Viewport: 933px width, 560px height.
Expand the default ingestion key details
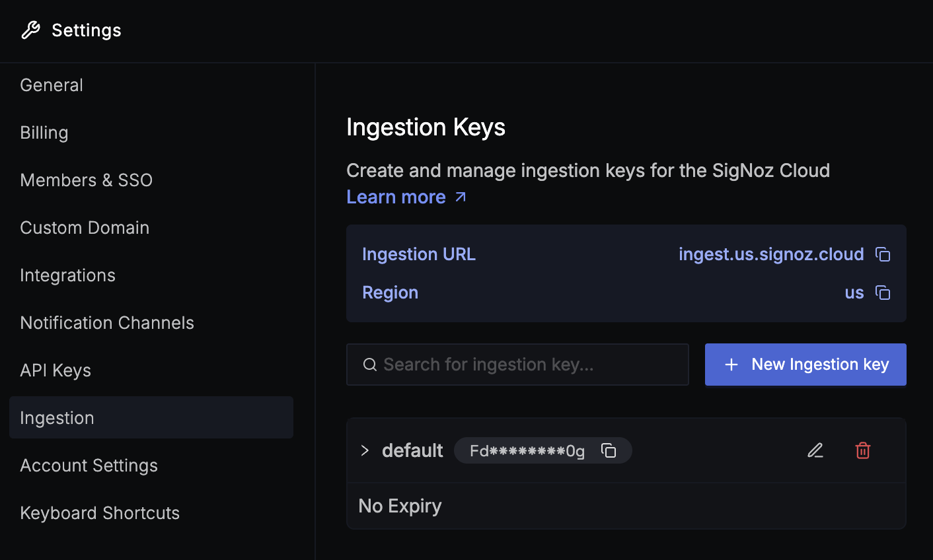click(364, 450)
